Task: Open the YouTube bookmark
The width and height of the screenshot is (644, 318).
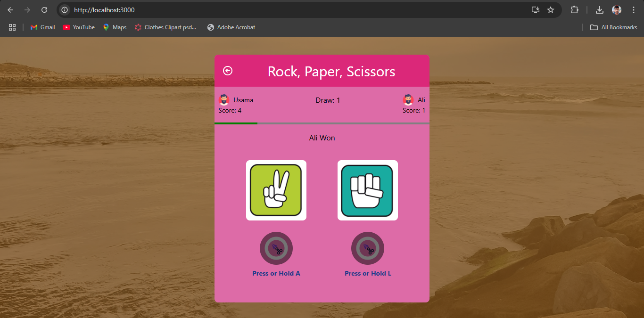Action: click(79, 27)
